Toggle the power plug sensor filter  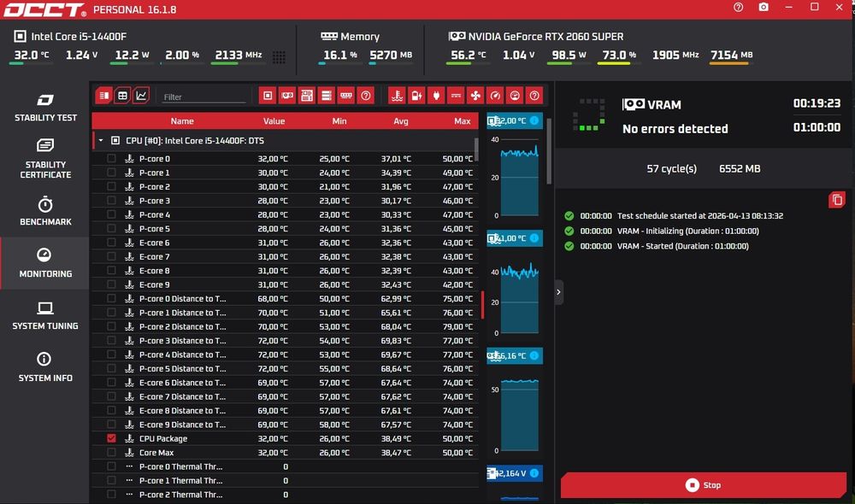click(436, 96)
